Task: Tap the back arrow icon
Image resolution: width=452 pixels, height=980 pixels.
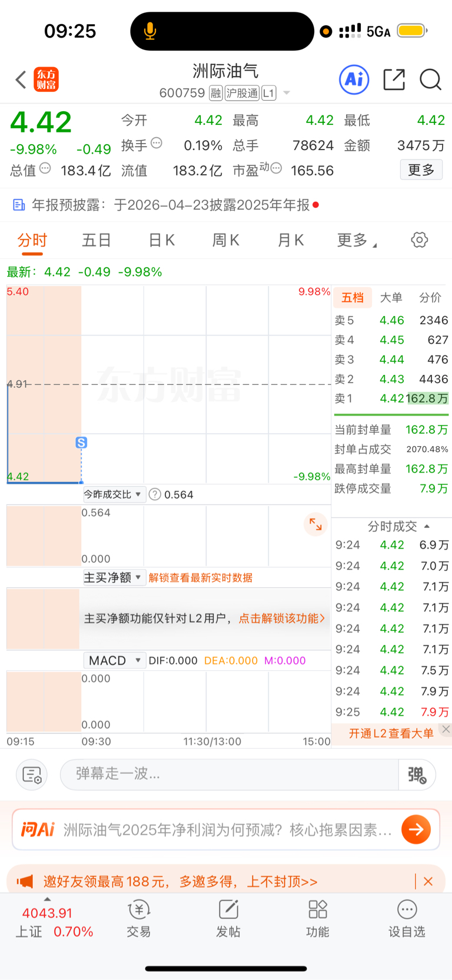Action: 21,79
